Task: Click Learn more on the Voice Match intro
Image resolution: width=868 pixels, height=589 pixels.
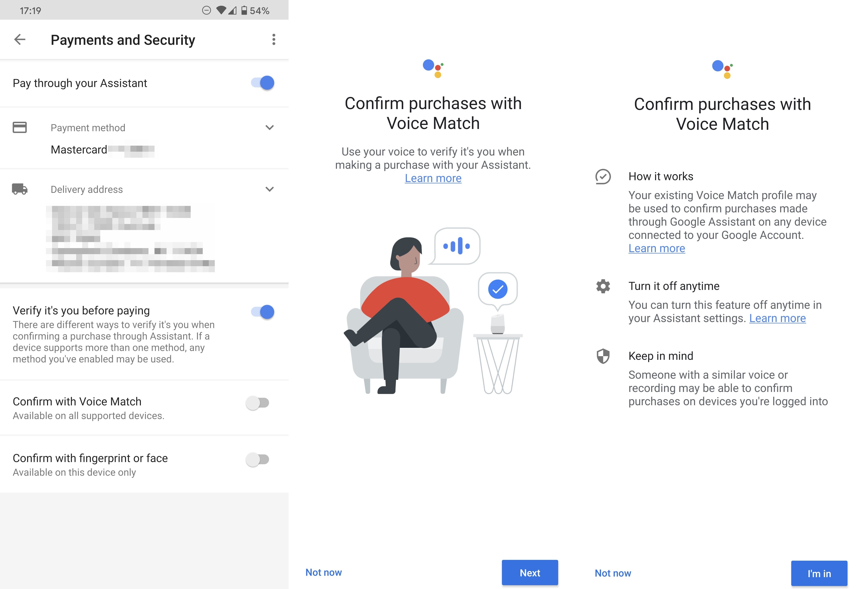Action: tap(433, 178)
